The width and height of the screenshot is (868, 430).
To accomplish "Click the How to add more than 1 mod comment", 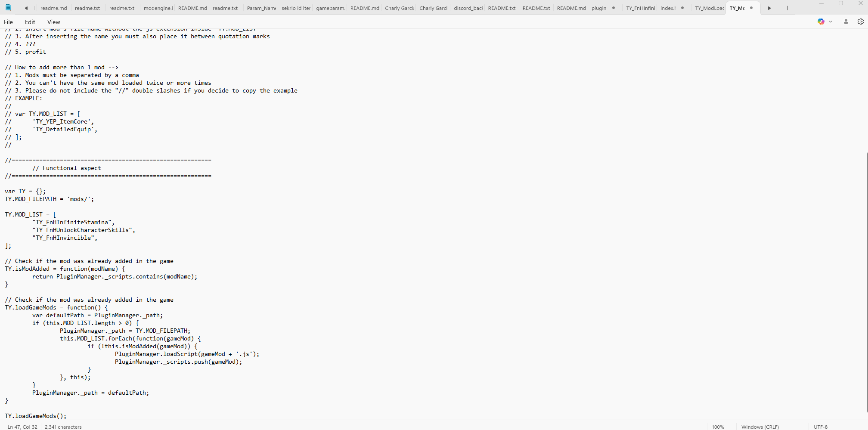I will pos(62,67).
